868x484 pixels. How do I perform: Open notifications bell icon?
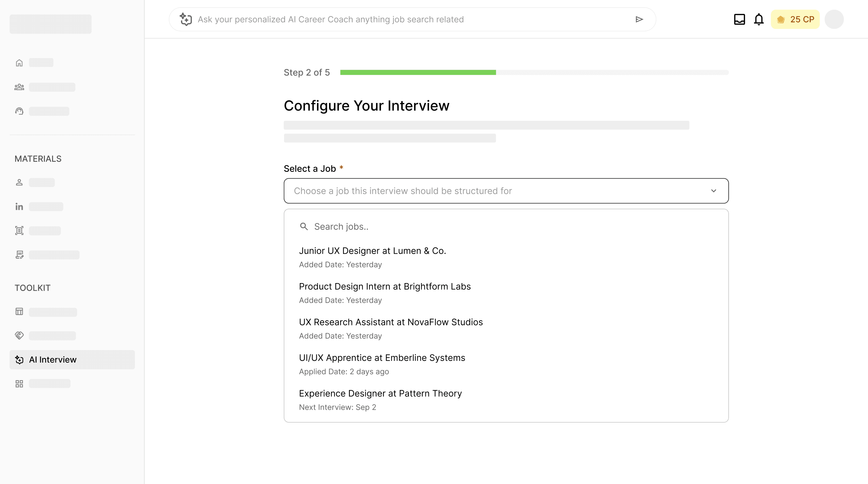pyautogui.click(x=759, y=19)
